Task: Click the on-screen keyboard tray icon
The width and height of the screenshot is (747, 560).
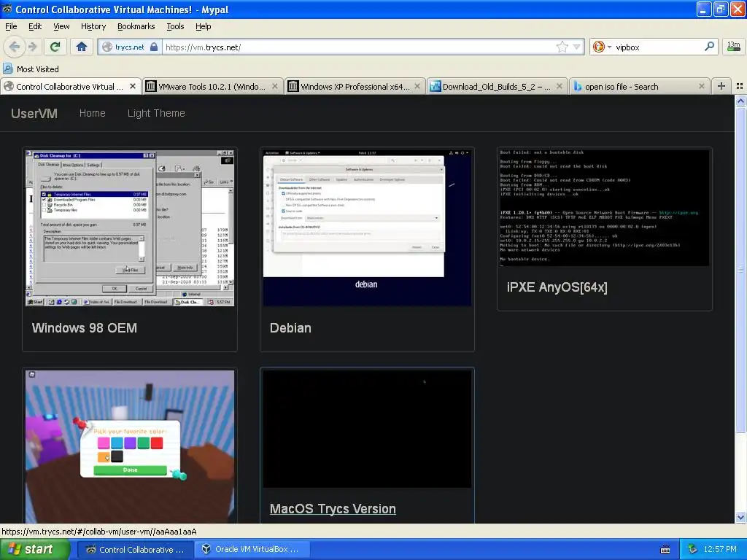Action: point(665,550)
